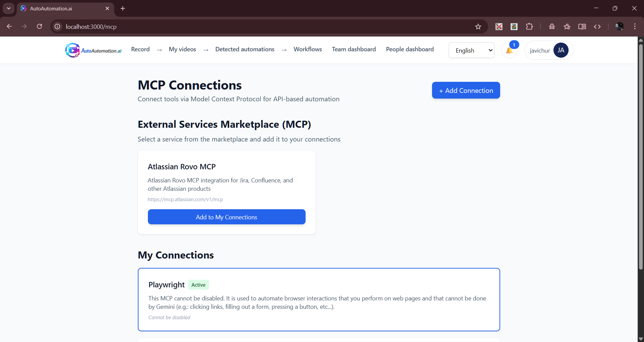Bookmark this page with the star icon
644x342 pixels.
478,27
